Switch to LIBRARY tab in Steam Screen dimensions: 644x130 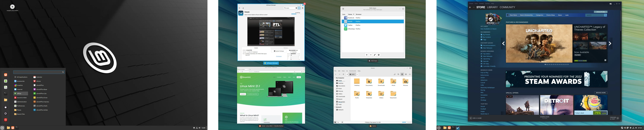click(x=492, y=7)
